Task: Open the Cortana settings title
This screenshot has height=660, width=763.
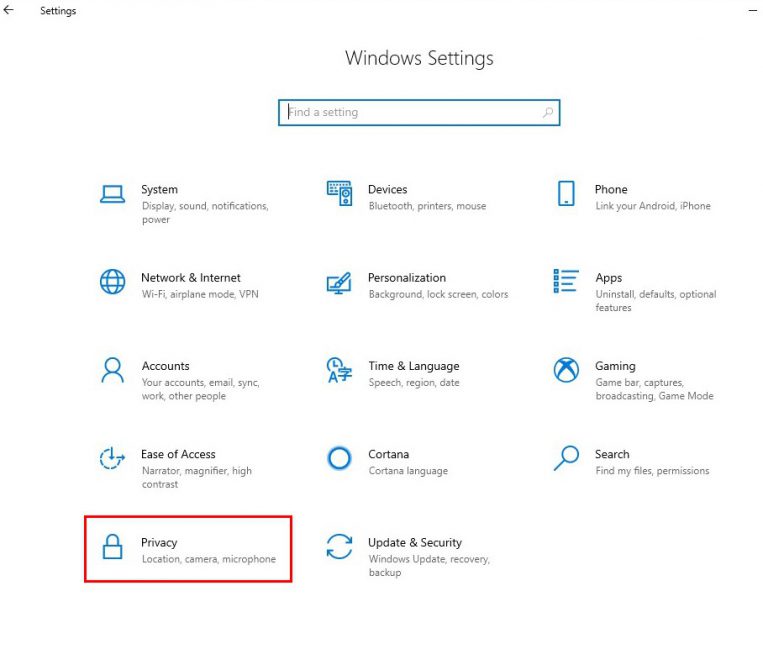Action: tap(388, 454)
